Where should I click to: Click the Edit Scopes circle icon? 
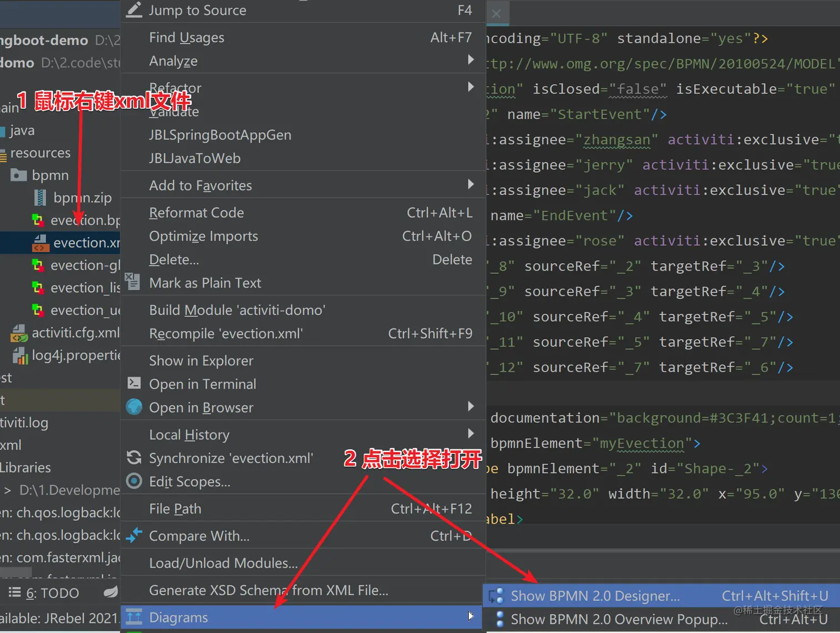[x=134, y=481]
